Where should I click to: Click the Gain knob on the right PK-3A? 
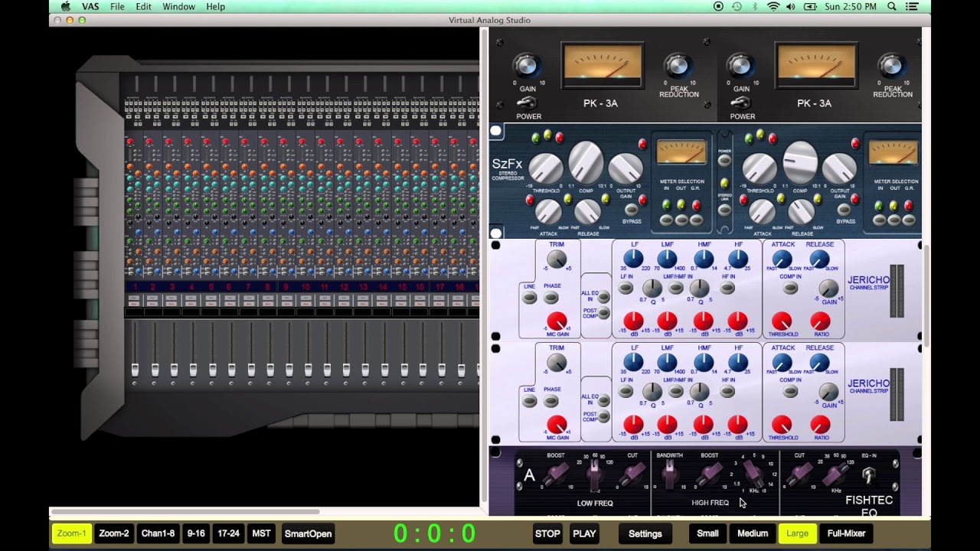coord(740,66)
